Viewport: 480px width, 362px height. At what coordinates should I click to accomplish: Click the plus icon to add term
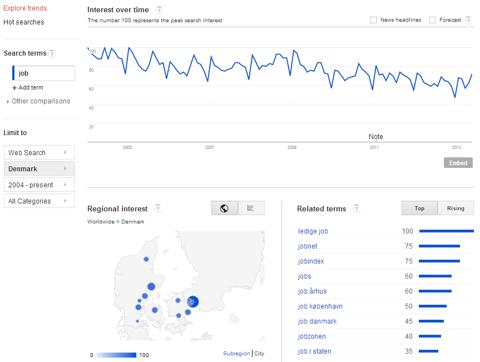14,88
